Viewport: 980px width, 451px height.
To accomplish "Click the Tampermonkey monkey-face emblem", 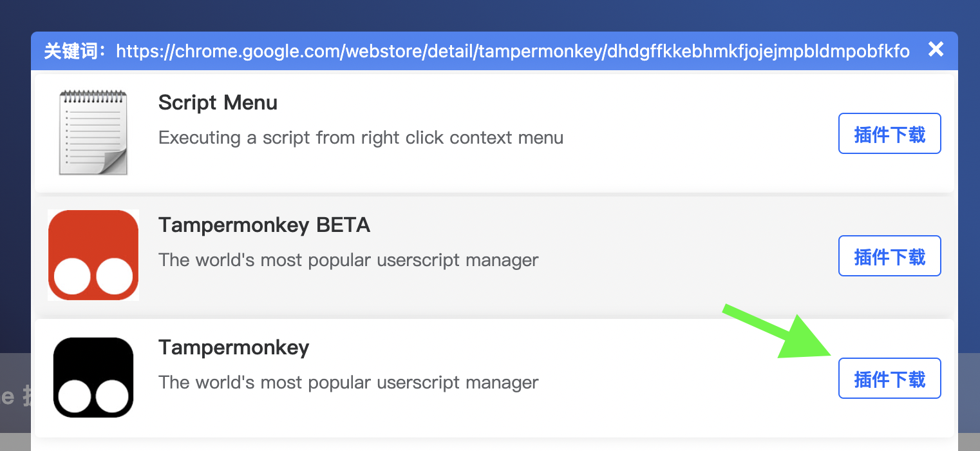I will pos(93,377).
